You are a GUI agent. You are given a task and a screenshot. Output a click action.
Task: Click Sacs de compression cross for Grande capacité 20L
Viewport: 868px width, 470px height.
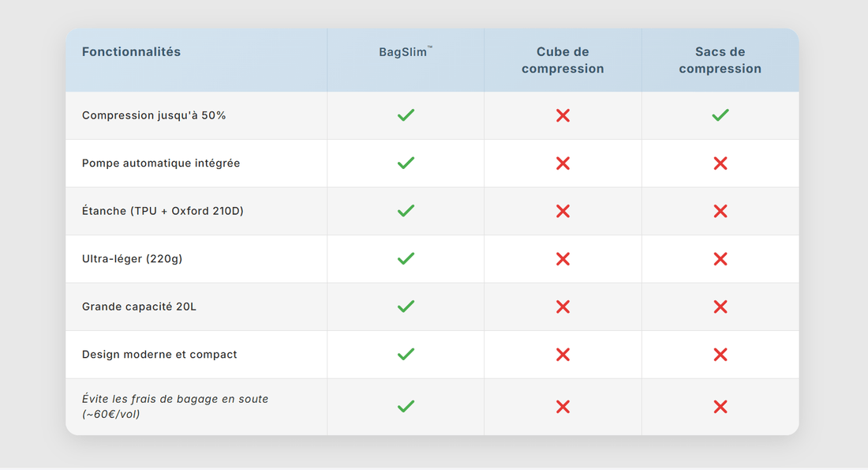tap(720, 306)
